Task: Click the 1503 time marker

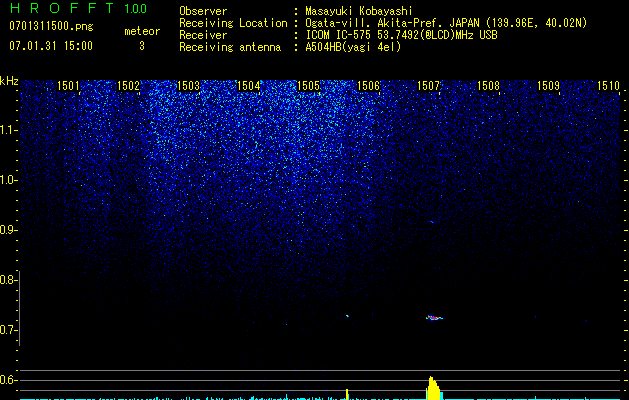Action: [188, 86]
